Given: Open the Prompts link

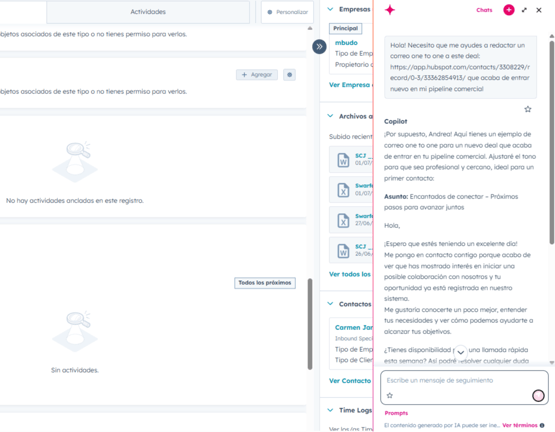Looking at the screenshot, I should 396,413.
